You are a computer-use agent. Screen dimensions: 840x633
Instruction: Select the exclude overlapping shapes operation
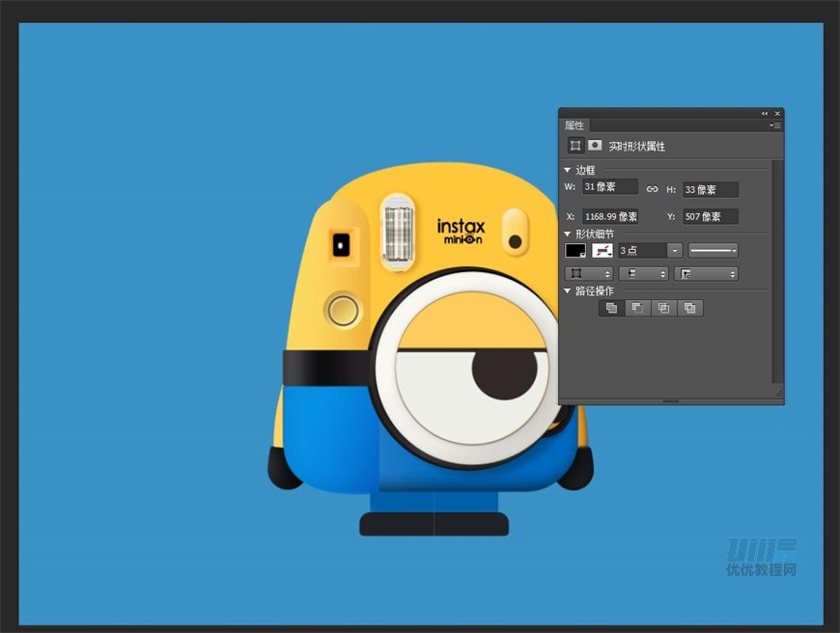coord(688,308)
